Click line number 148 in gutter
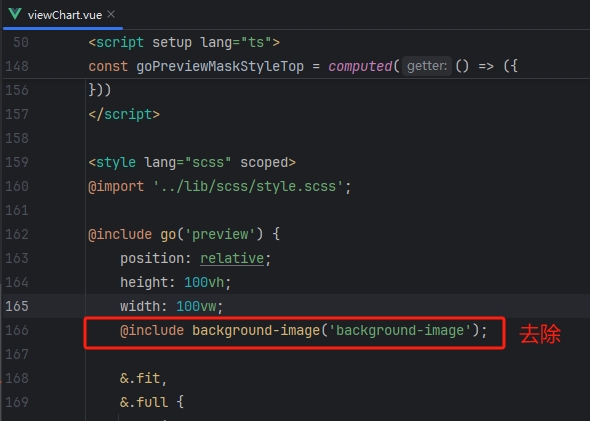Viewport: 590px width, 421px height. click(x=17, y=66)
